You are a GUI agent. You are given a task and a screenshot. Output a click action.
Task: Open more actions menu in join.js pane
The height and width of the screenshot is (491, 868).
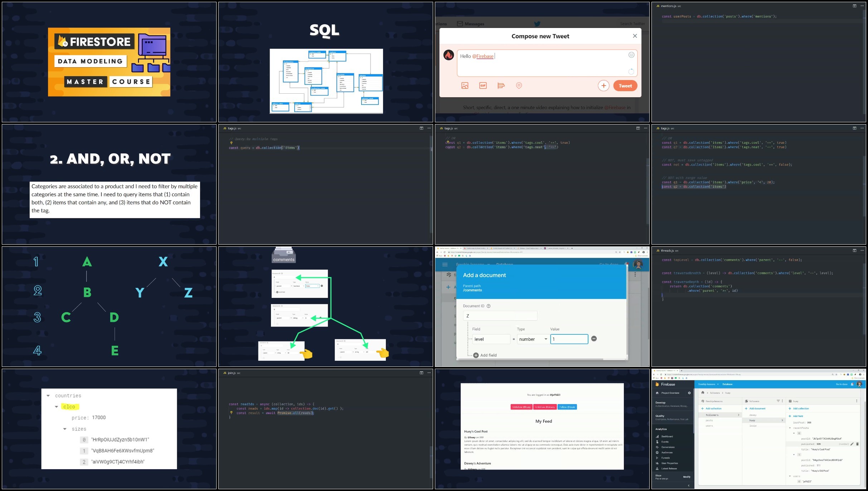click(x=429, y=373)
